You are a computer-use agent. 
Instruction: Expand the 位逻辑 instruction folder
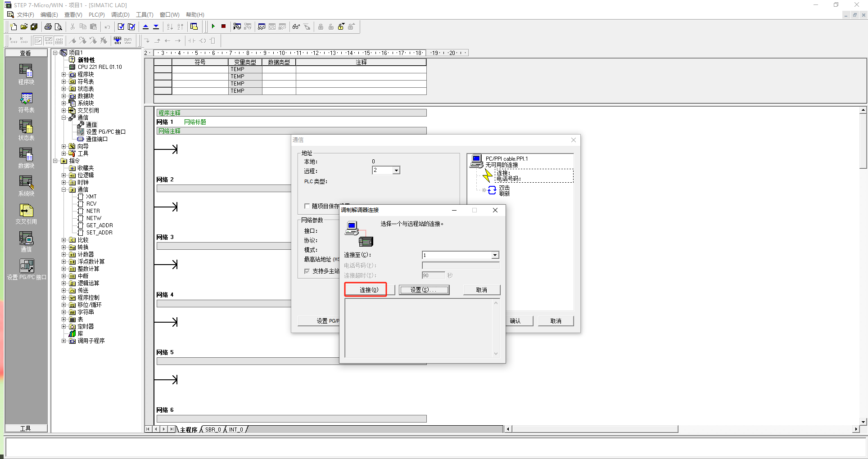[x=64, y=175]
